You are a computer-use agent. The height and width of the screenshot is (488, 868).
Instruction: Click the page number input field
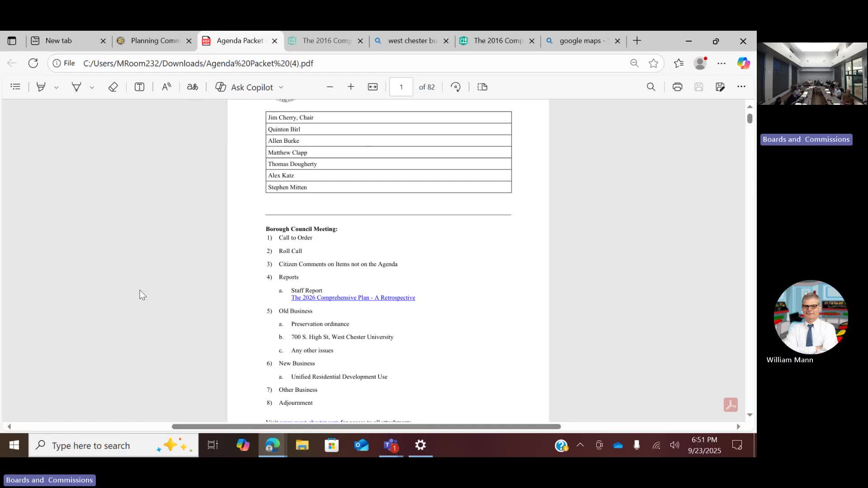tap(401, 87)
